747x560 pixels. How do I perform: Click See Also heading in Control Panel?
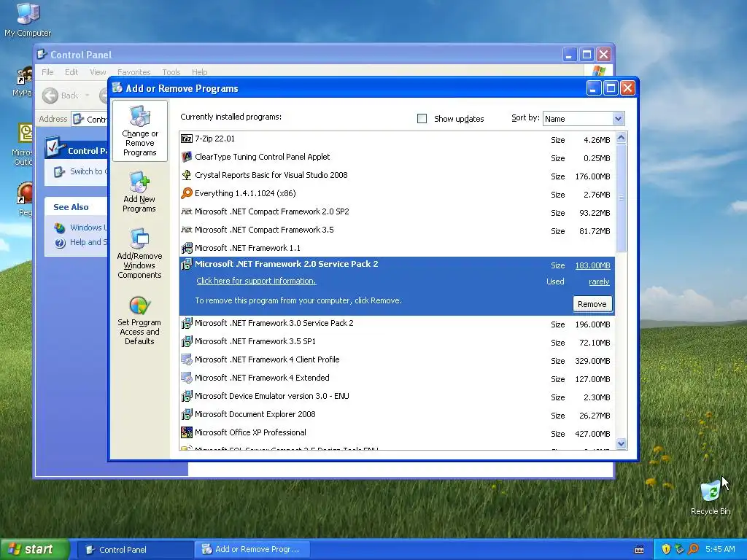click(71, 206)
